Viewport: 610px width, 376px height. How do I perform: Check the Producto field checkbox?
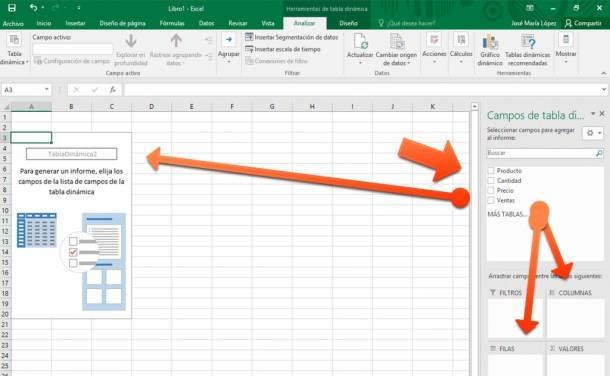pyautogui.click(x=491, y=171)
